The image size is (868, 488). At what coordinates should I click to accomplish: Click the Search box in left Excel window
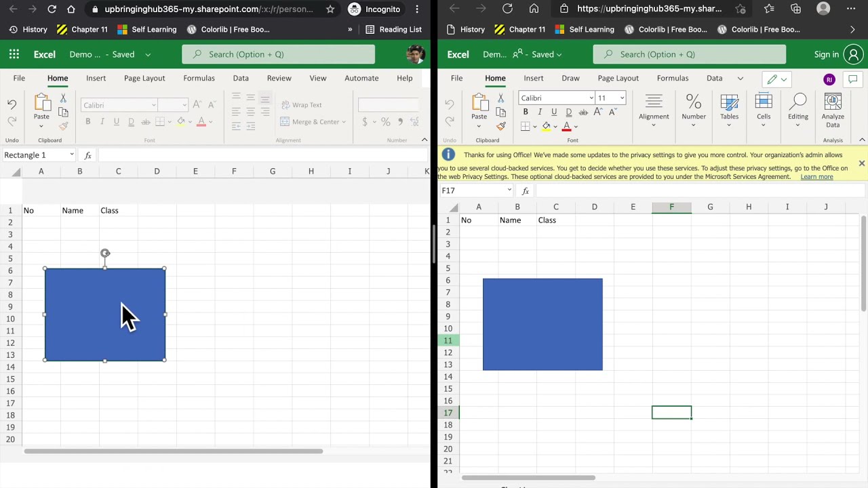(279, 54)
